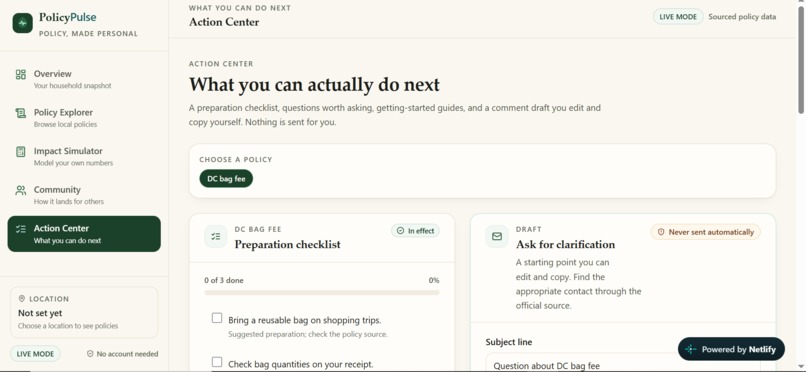Click the Policy Explorer scroll icon
Viewport: 806px width, 372px height.
pyautogui.click(x=21, y=113)
